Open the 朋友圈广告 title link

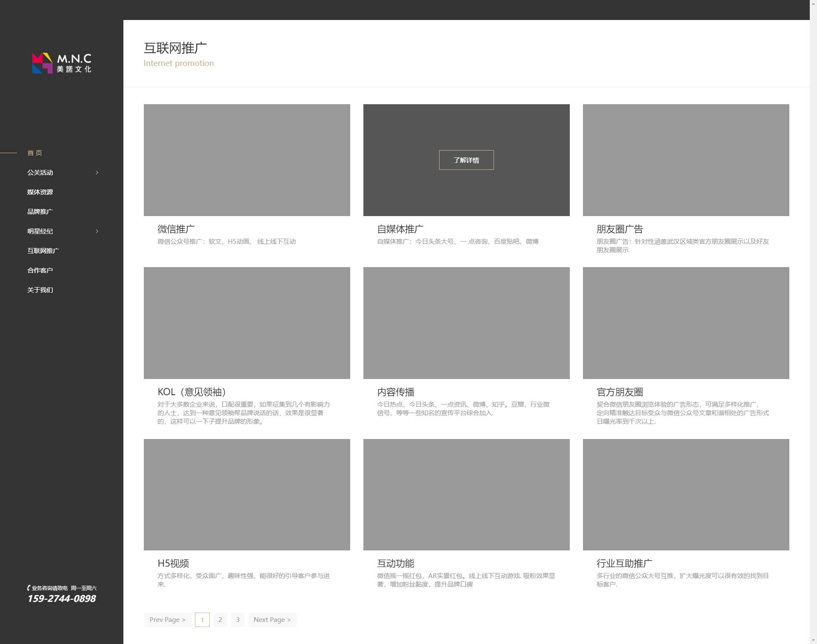[620, 229]
